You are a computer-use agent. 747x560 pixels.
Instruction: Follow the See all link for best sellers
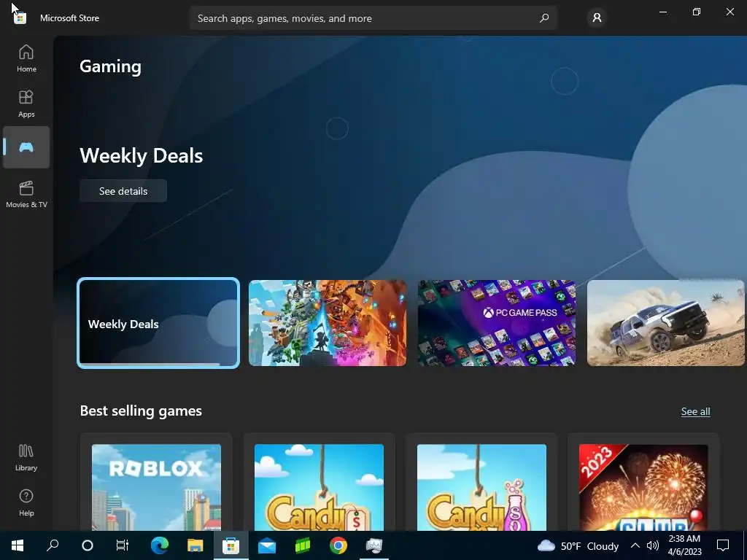pyautogui.click(x=695, y=411)
